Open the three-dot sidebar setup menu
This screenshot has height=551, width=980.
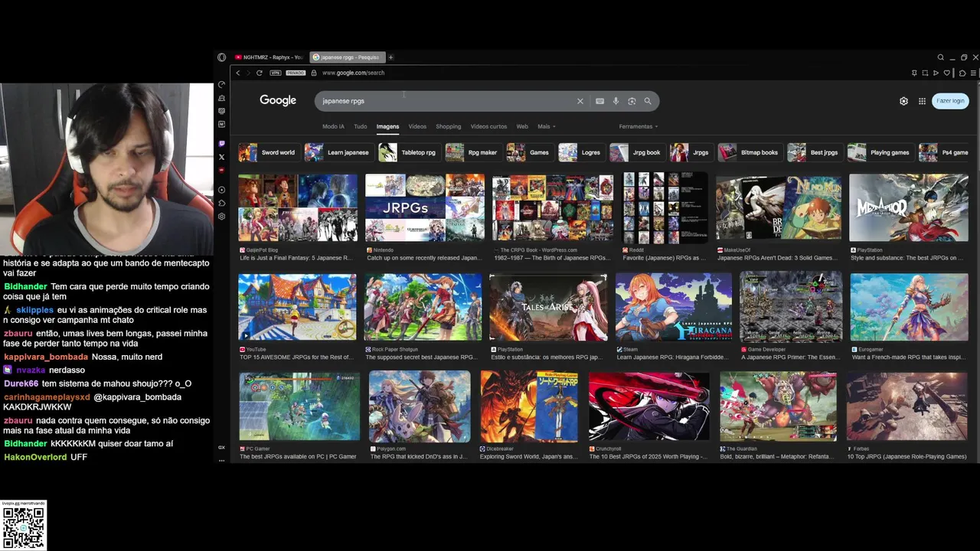[x=222, y=460]
